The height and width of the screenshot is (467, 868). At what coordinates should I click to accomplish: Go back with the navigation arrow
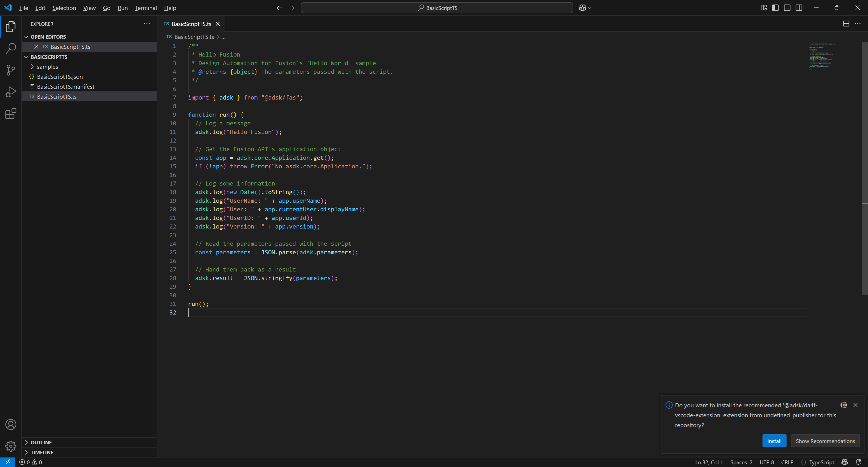click(x=279, y=8)
